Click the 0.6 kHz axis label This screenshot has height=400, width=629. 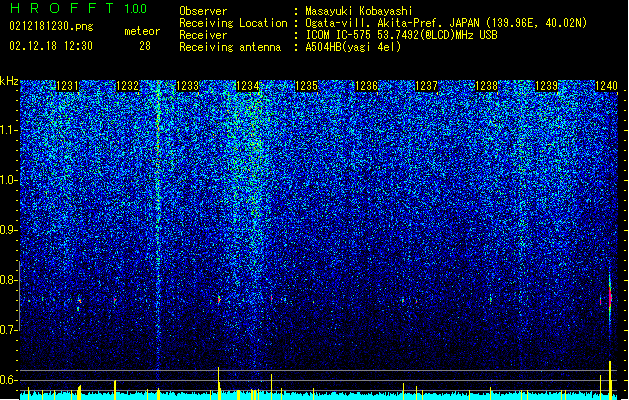tap(9, 380)
